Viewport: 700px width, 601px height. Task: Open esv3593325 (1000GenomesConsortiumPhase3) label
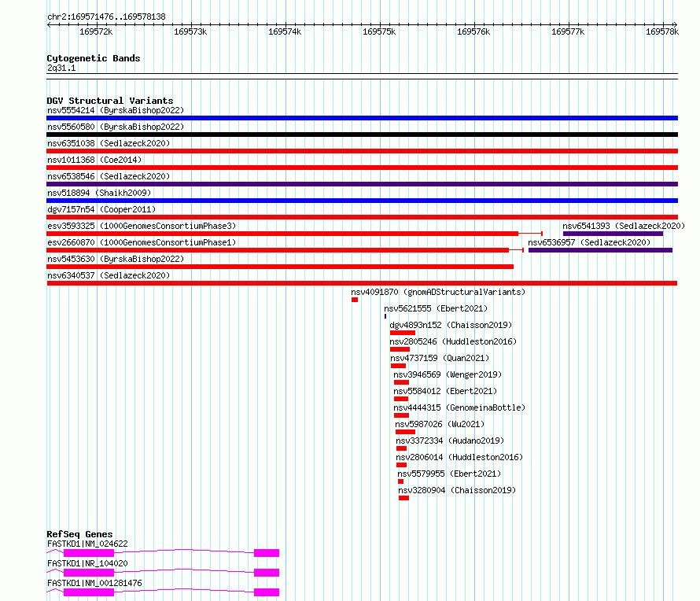pyautogui.click(x=142, y=226)
